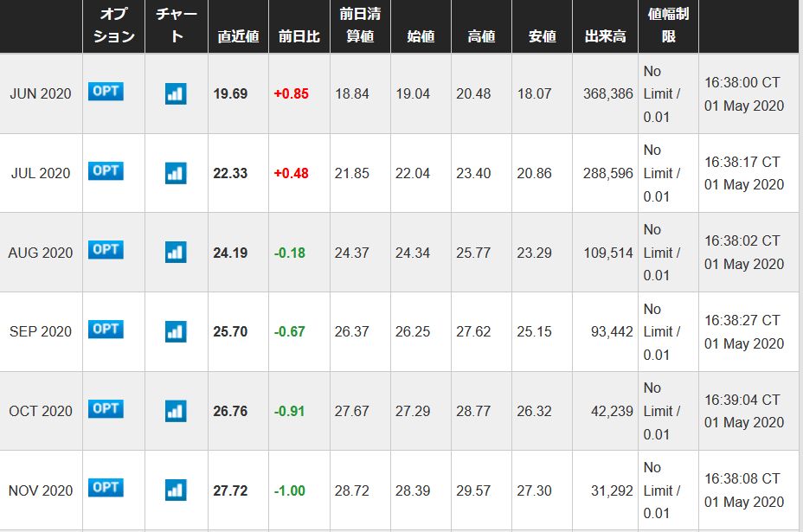Screen dimensions: 803x532
Task: Click the last price 22.33
Action: click(230, 173)
